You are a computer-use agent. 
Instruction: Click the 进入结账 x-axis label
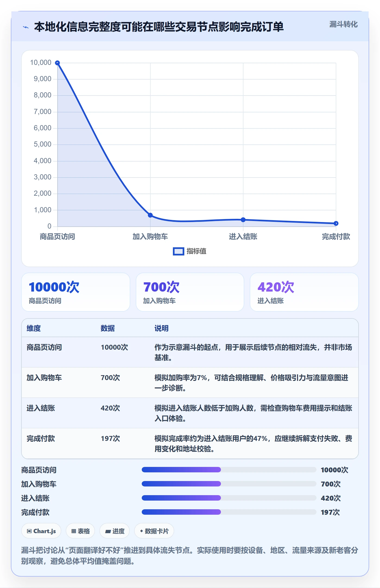point(243,237)
